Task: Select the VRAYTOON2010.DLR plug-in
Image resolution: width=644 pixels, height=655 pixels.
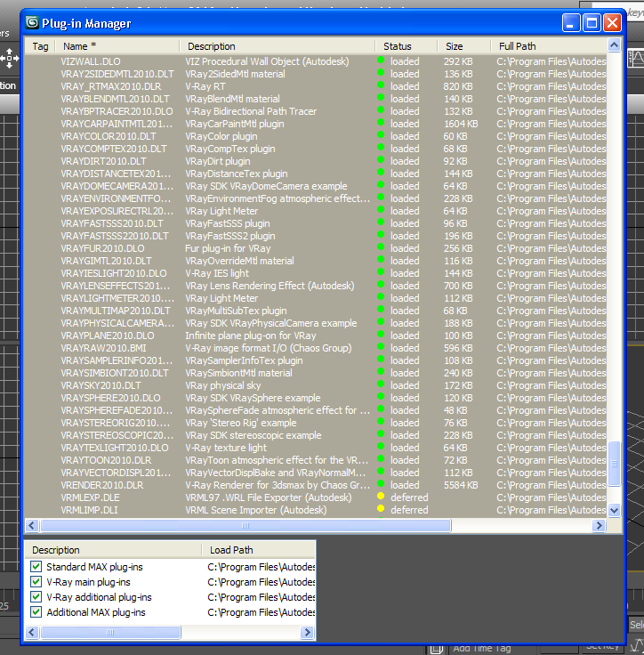Action: [315, 460]
